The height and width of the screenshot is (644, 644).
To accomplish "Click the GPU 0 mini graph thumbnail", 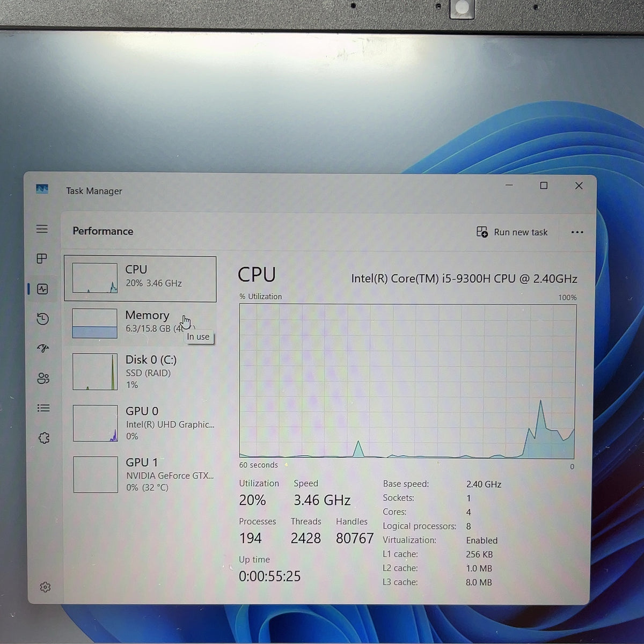I will 96,423.
